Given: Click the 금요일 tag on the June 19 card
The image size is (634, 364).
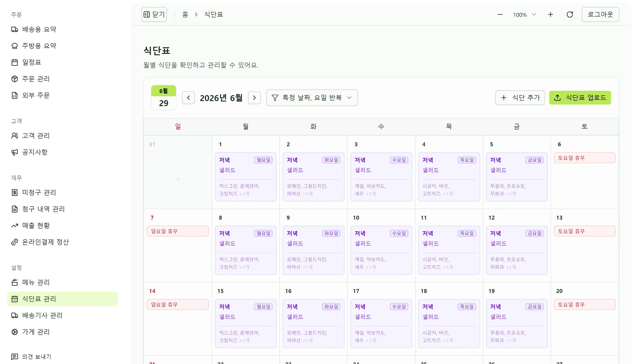Looking at the screenshot, I should [534, 306].
